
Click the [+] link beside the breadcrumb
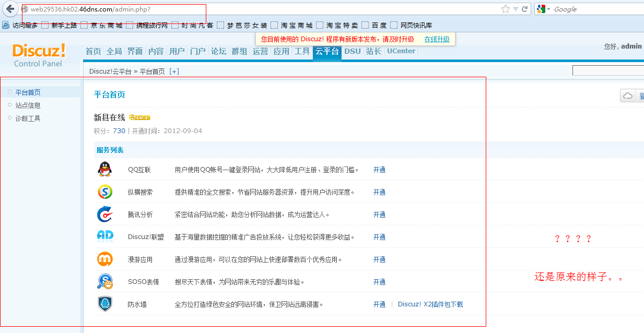(174, 72)
